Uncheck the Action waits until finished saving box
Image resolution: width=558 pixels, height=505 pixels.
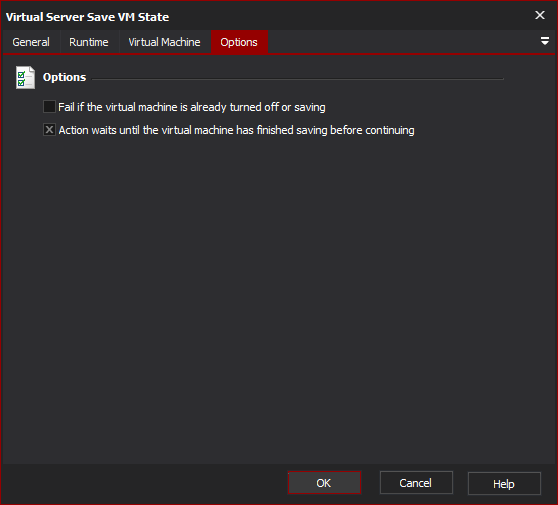49,130
